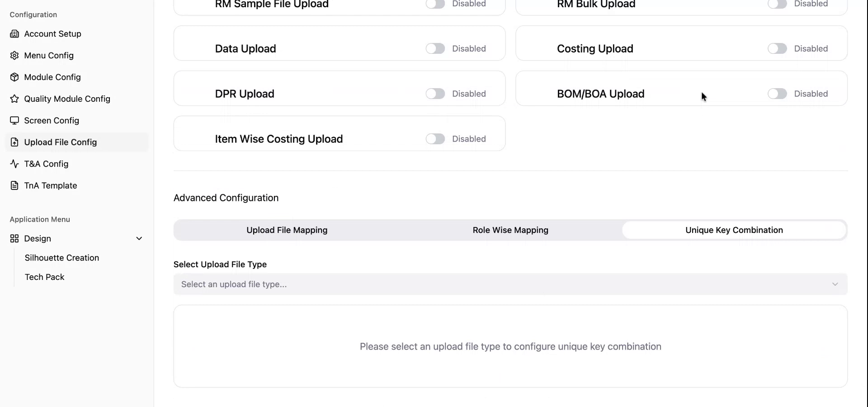The width and height of the screenshot is (868, 407).
Task: Click the Screen Config monitor icon
Action: (14, 121)
